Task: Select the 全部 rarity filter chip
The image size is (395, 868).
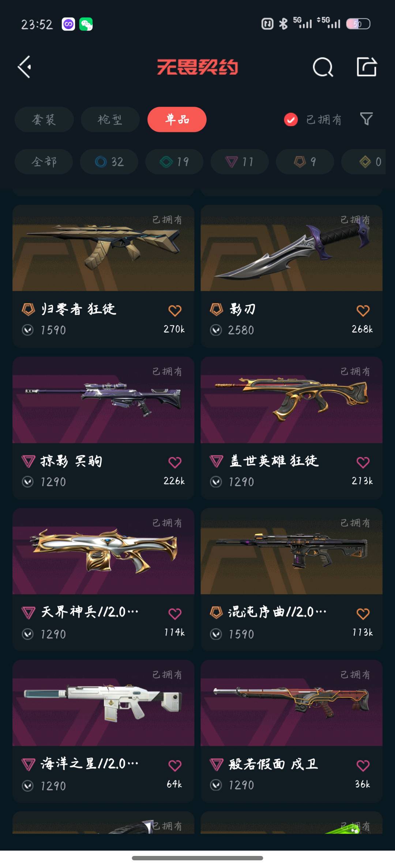Action: [44, 162]
